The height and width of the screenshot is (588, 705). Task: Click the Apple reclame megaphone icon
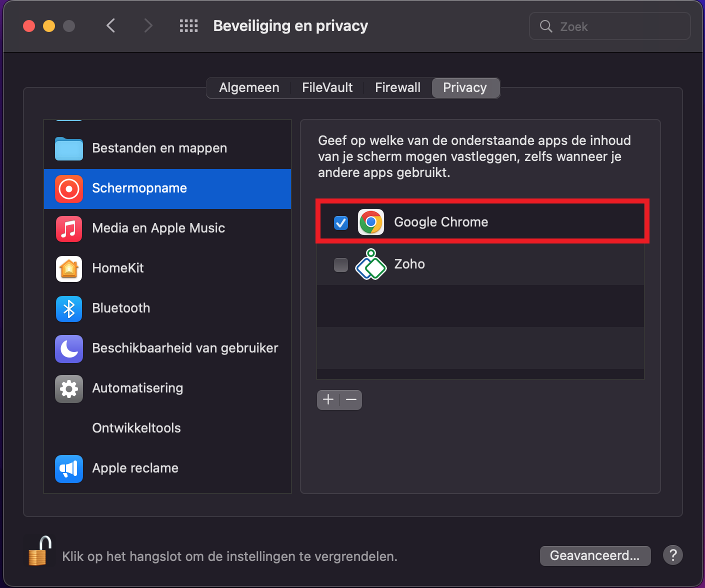click(x=69, y=469)
